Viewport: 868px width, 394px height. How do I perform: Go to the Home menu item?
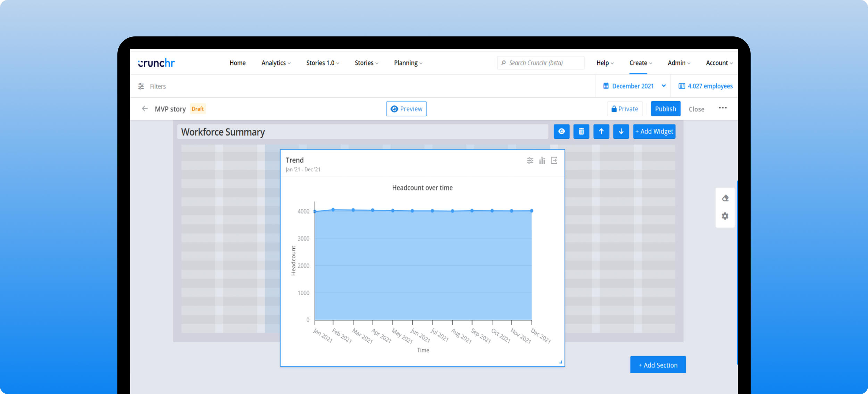(x=237, y=63)
